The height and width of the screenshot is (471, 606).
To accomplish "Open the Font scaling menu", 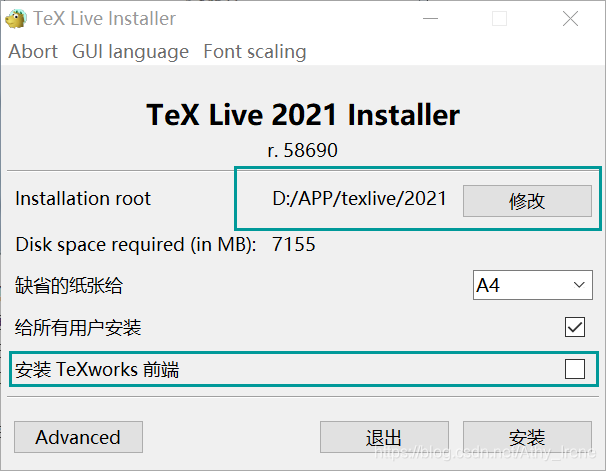I will click(x=255, y=52).
